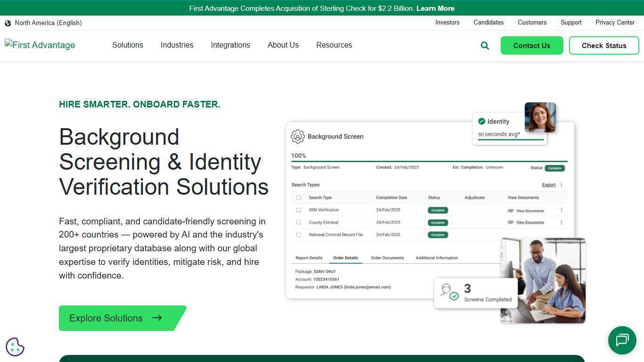Click the globe language icon
Image resolution: width=644 pixels, height=362 pixels.
click(8, 23)
